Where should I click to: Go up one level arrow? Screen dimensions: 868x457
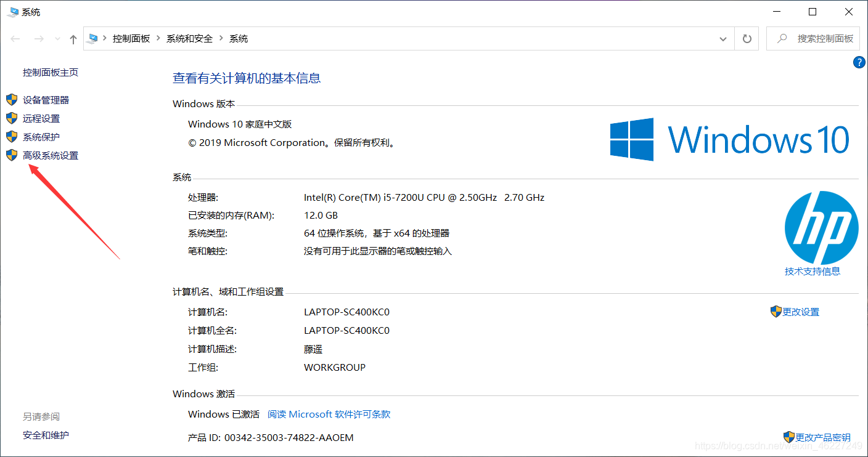[x=73, y=39]
